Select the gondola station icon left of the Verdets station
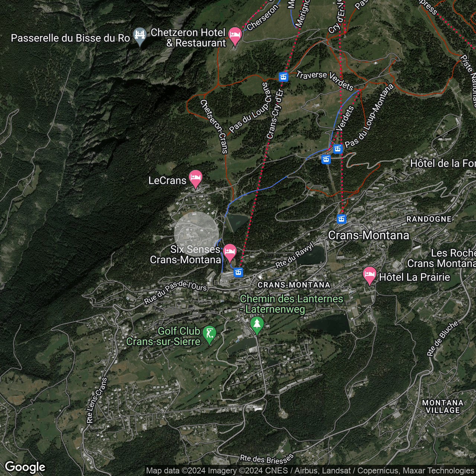Viewport: 476px width, 476px height. (x=326, y=159)
